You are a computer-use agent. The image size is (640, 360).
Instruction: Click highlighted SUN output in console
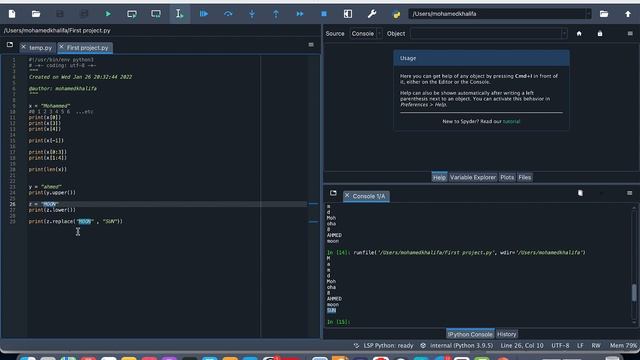331,310
